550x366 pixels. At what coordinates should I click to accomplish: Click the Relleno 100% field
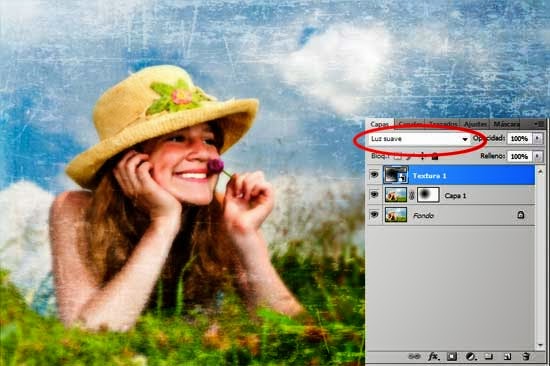[x=519, y=156]
